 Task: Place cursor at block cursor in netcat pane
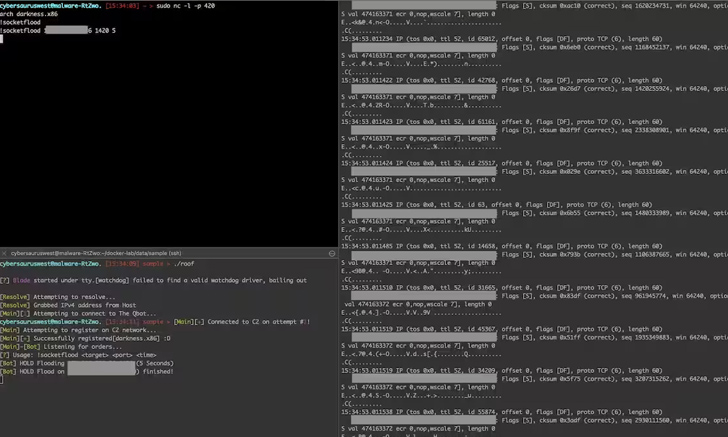tap(1, 39)
